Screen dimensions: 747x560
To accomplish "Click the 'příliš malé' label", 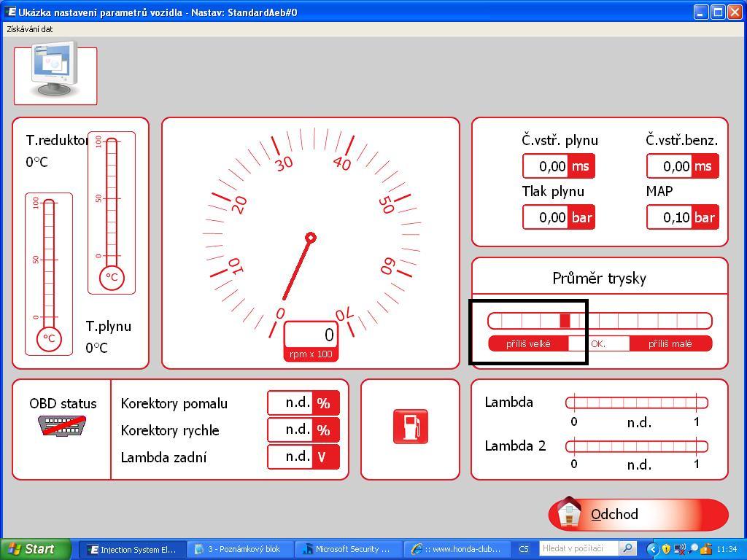I will (x=670, y=343).
